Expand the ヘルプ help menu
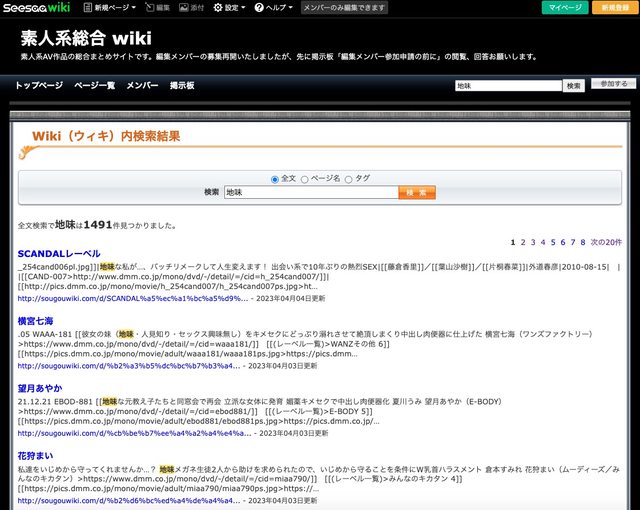640x510 pixels. pyautogui.click(x=274, y=7)
